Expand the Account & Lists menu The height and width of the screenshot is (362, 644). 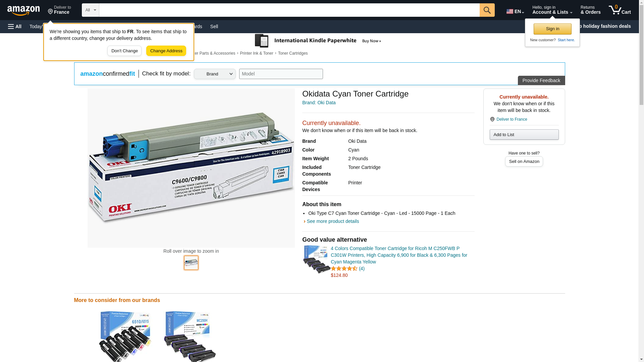pyautogui.click(x=552, y=10)
